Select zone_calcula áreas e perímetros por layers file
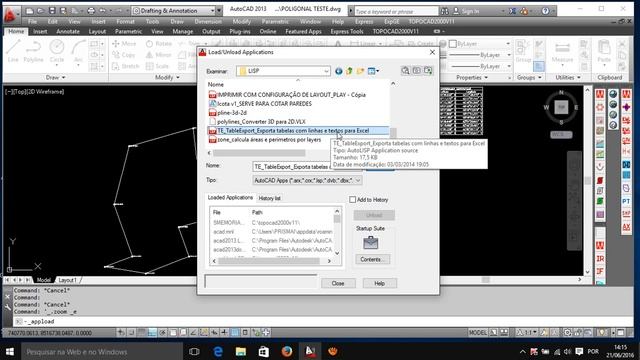 (x=265, y=140)
